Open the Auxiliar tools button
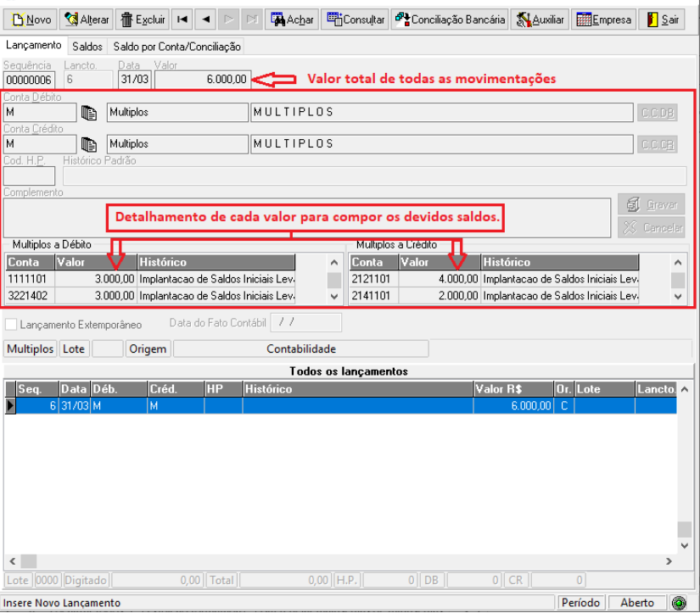The image size is (700, 613). [x=540, y=20]
